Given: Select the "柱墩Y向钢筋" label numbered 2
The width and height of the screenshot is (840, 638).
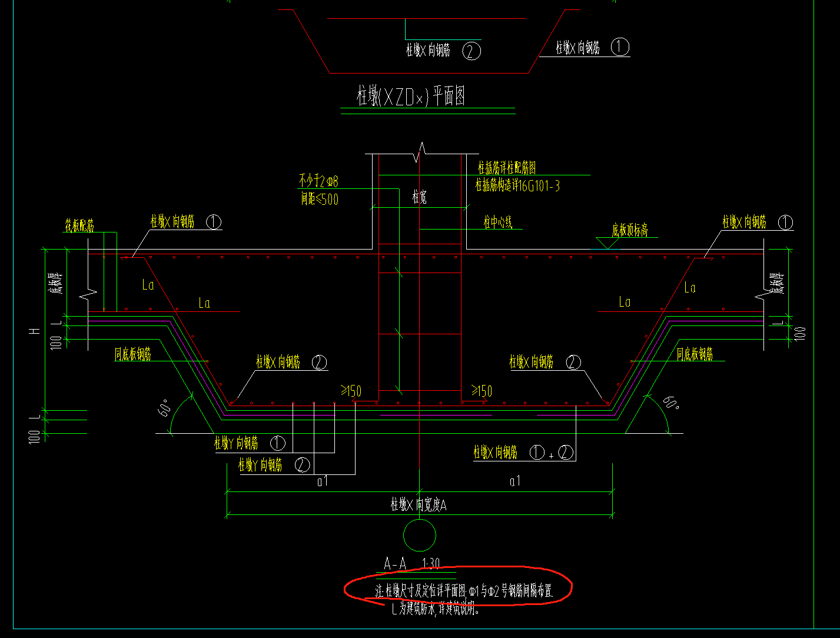Looking at the screenshot, I should tap(274, 466).
